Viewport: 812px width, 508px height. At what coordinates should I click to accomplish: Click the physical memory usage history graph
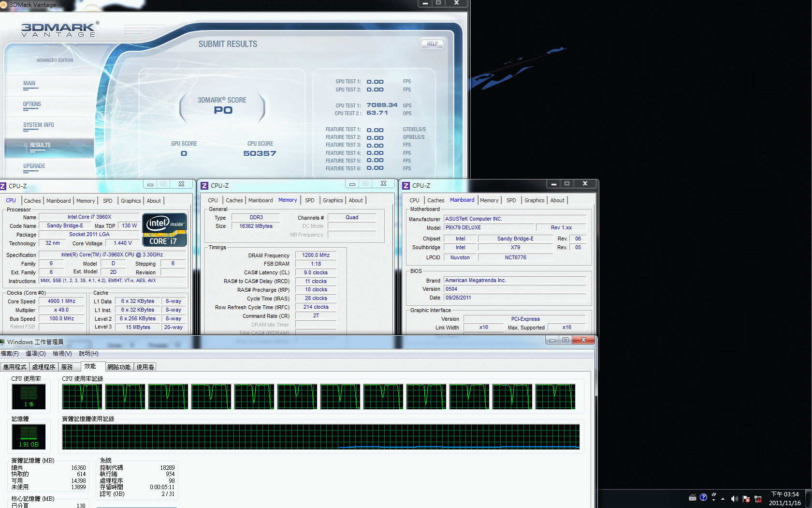coord(321,437)
